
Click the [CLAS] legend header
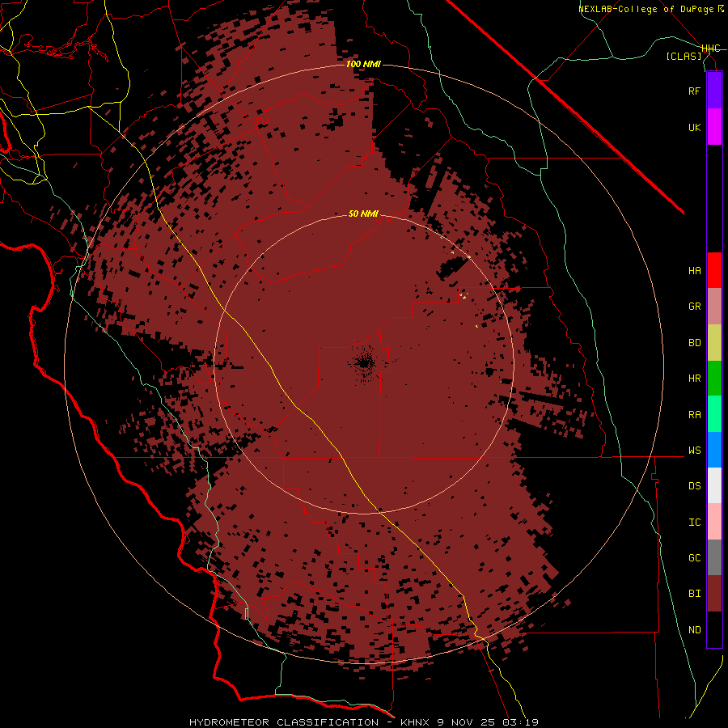(x=684, y=56)
